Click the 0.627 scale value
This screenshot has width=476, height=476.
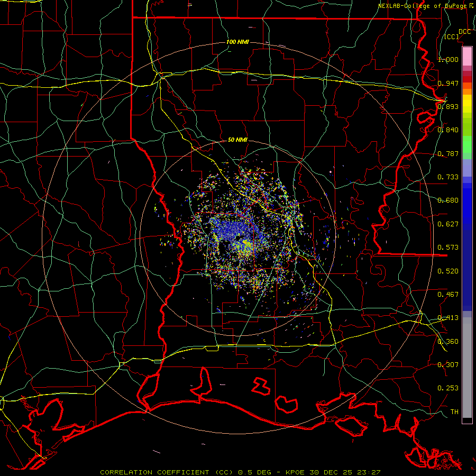pos(448,224)
